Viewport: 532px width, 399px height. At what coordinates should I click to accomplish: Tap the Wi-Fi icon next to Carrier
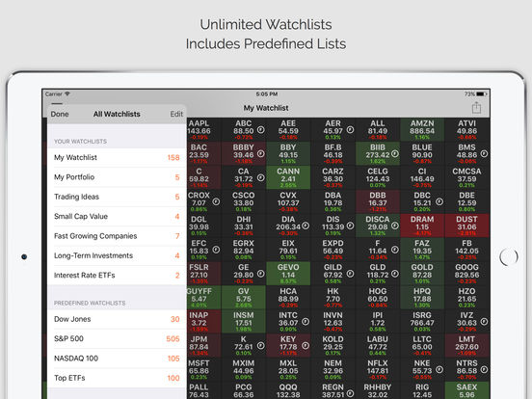67,93
